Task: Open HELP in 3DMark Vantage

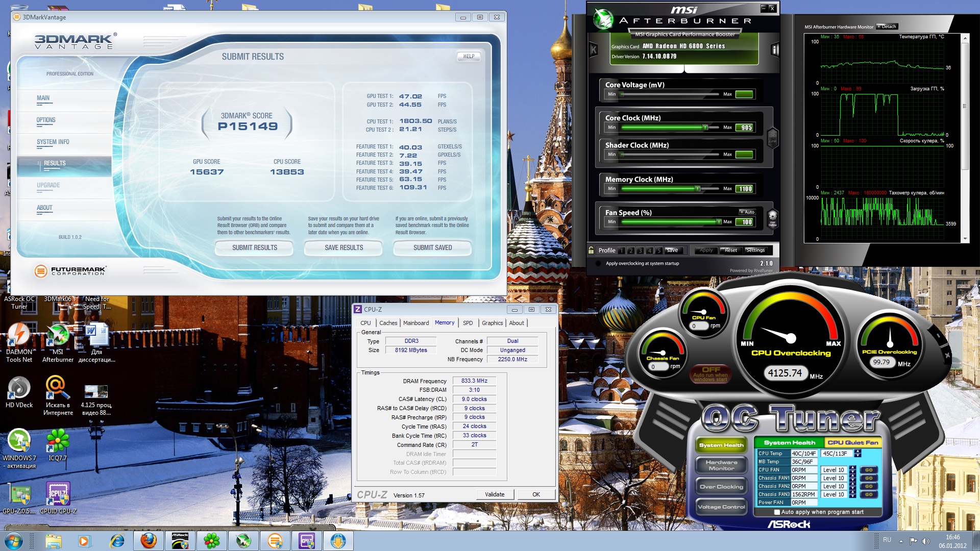Action: 469,57
